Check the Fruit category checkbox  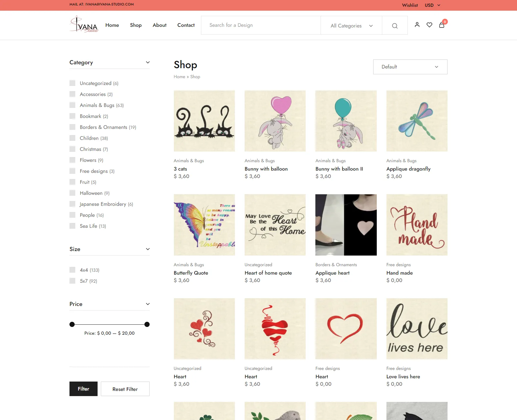point(72,182)
